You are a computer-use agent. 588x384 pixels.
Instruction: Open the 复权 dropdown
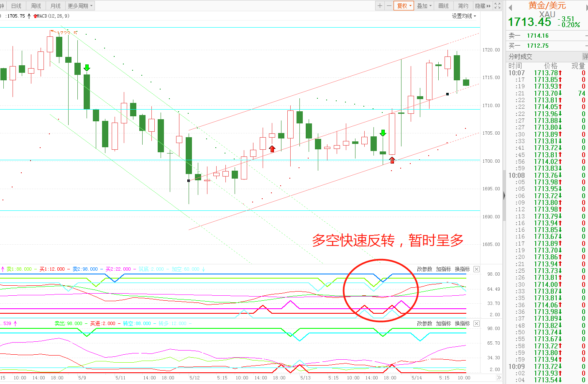click(404, 6)
